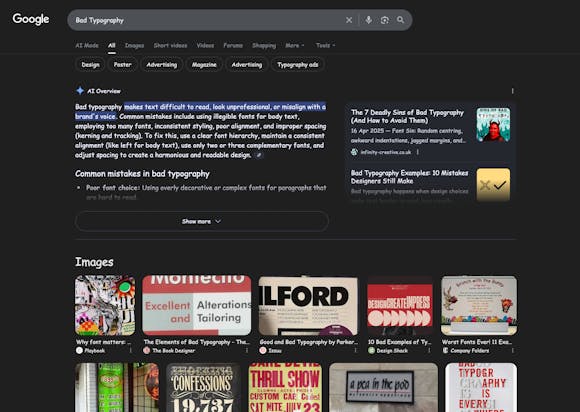
Task: Open the Thrill Show poster image
Action: [285, 387]
